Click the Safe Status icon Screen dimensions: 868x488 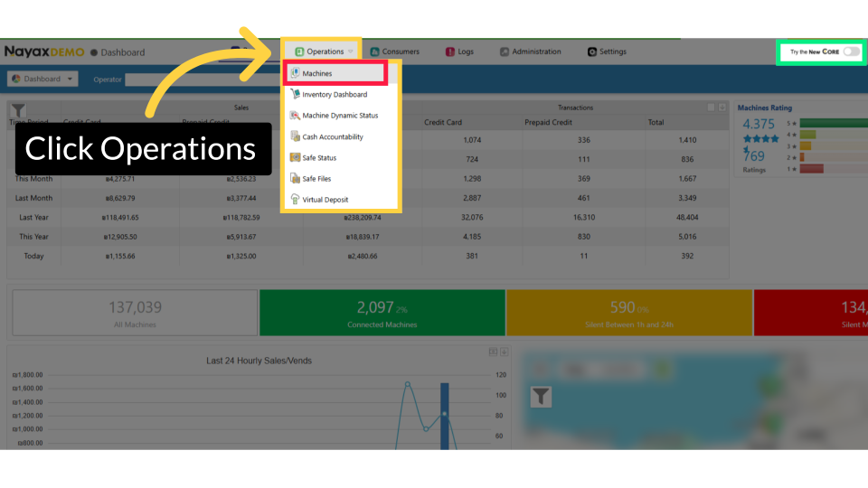point(296,158)
